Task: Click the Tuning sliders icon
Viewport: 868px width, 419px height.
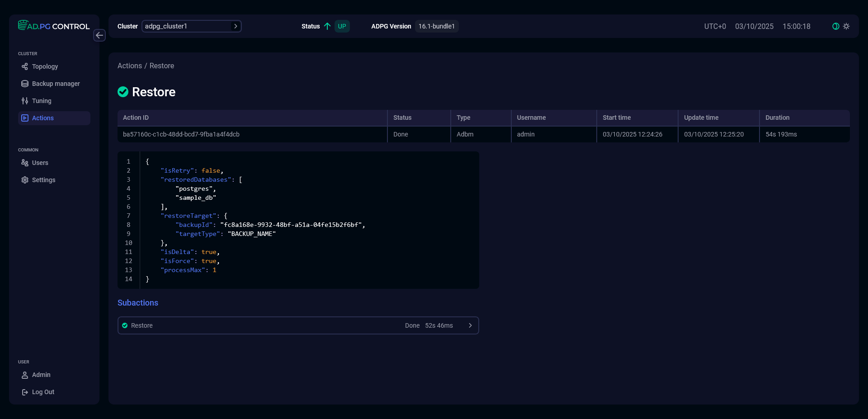Action: point(25,101)
